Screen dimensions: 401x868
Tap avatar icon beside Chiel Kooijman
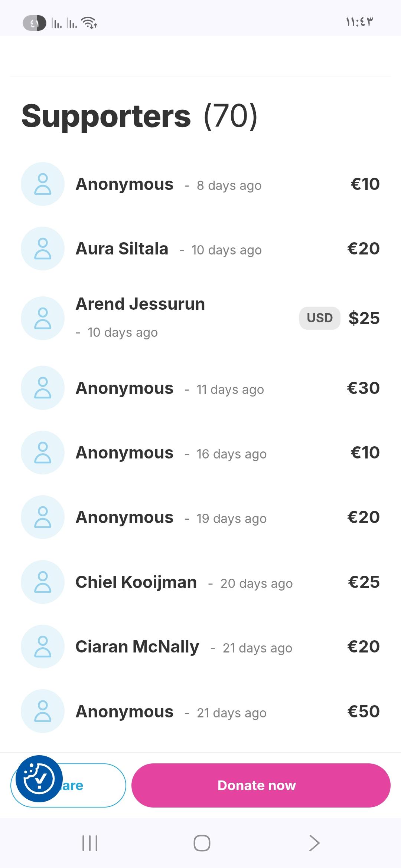click(x=43, y=582)
